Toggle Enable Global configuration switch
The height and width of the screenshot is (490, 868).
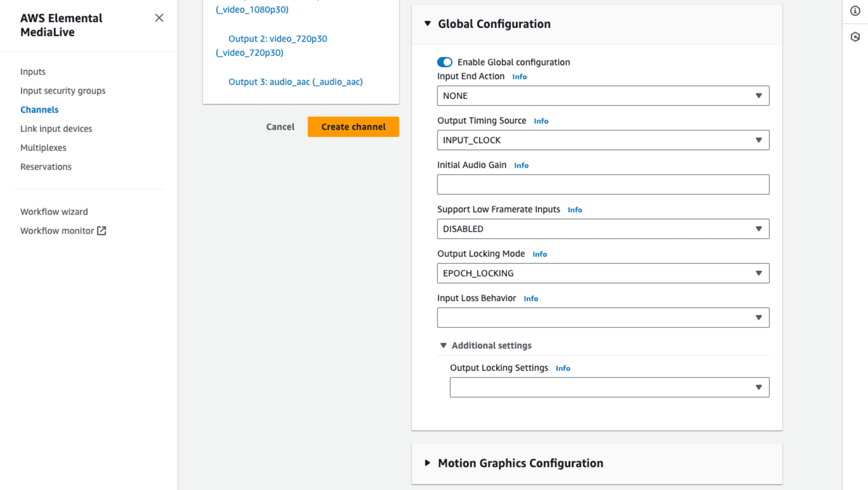[445, 62]
